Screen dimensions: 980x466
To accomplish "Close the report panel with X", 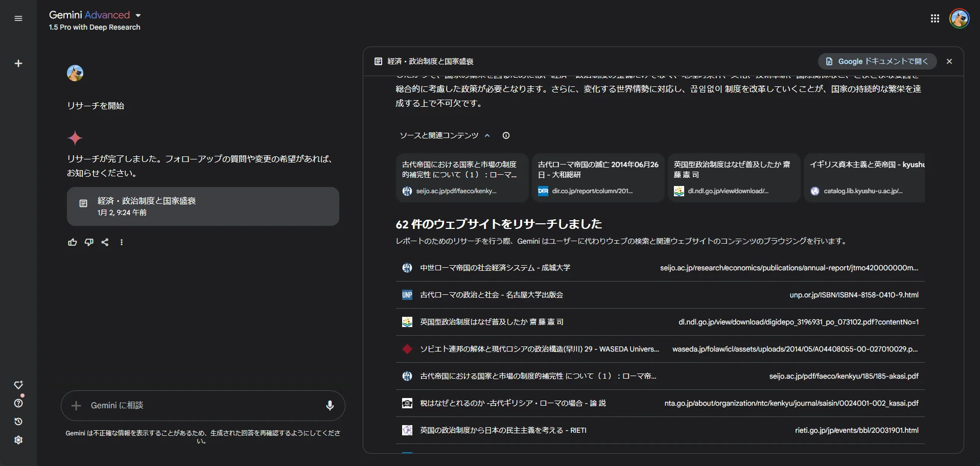I will pos(949,61).
